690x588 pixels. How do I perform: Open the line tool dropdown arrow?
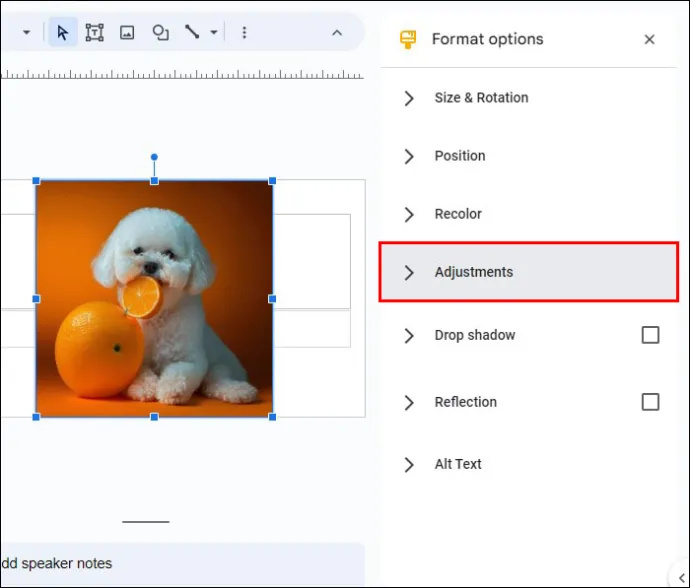pos(214,33)
